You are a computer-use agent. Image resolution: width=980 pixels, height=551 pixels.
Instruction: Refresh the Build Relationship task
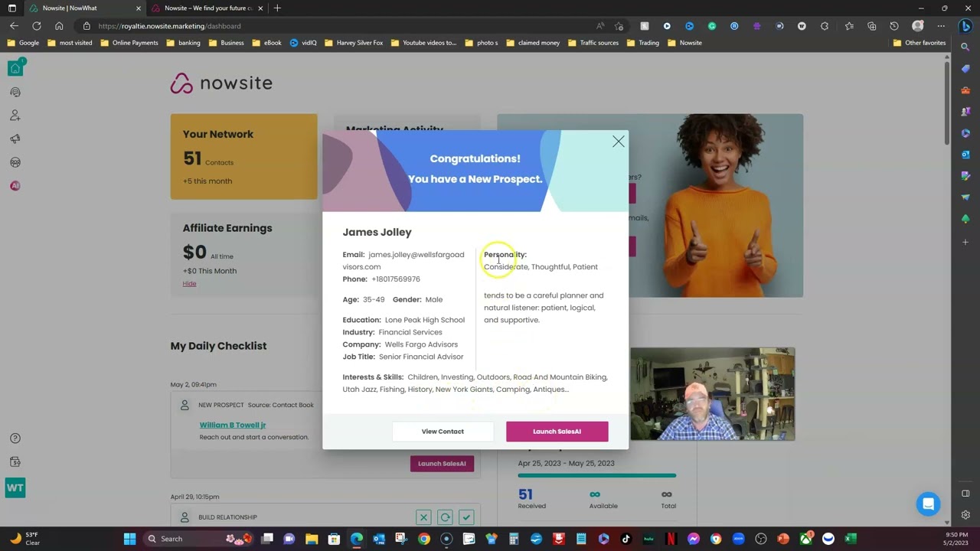pos(445,517)
